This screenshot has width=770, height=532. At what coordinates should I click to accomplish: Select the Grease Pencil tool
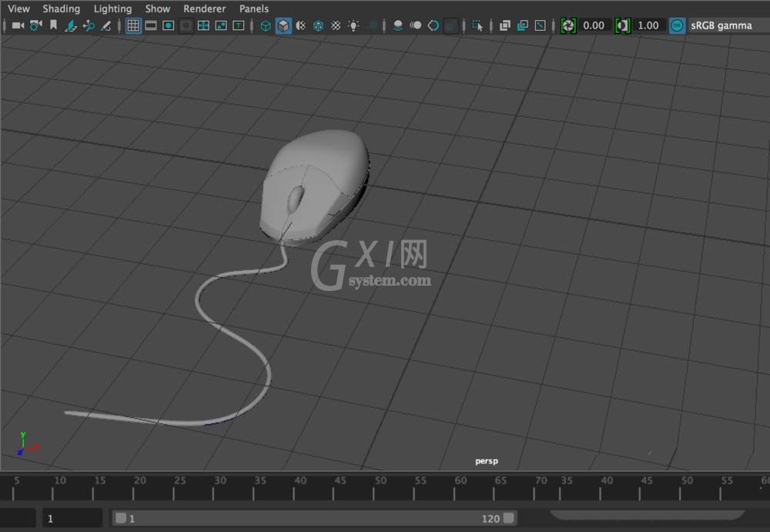pos(105,25)
